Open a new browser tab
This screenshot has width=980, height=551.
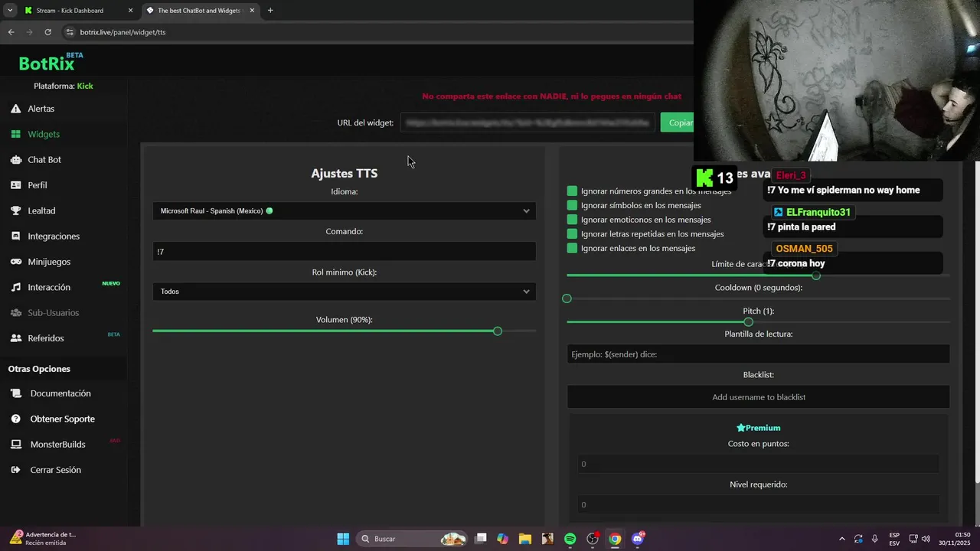click(270, 11)
